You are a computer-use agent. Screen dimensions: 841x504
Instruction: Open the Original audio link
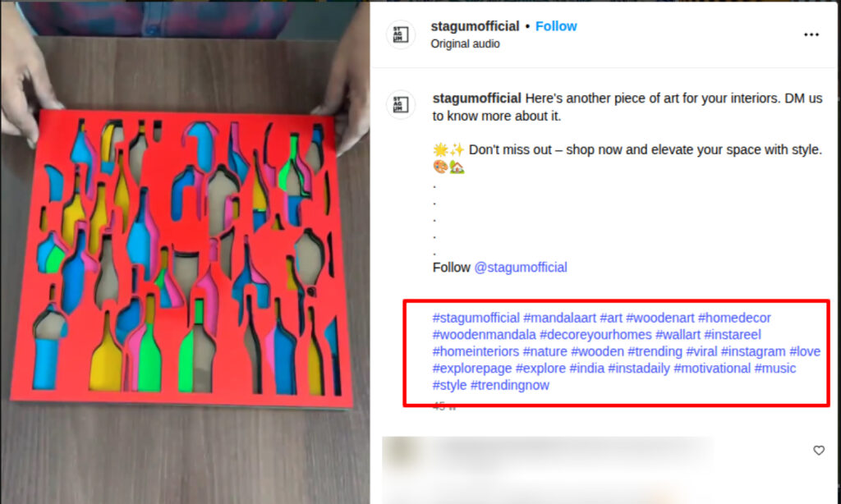465,44
